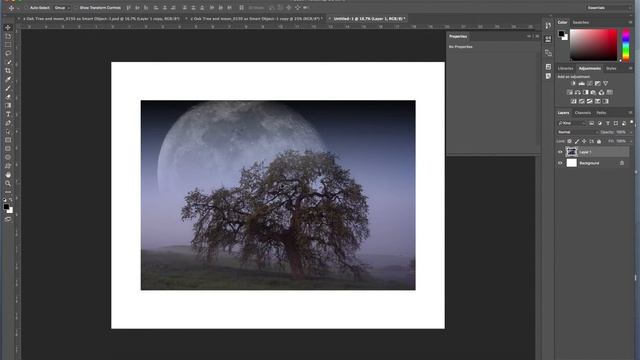Open the Layers panel menu
The width and height of the screenshot is (640, 360).
coord(631,113)
